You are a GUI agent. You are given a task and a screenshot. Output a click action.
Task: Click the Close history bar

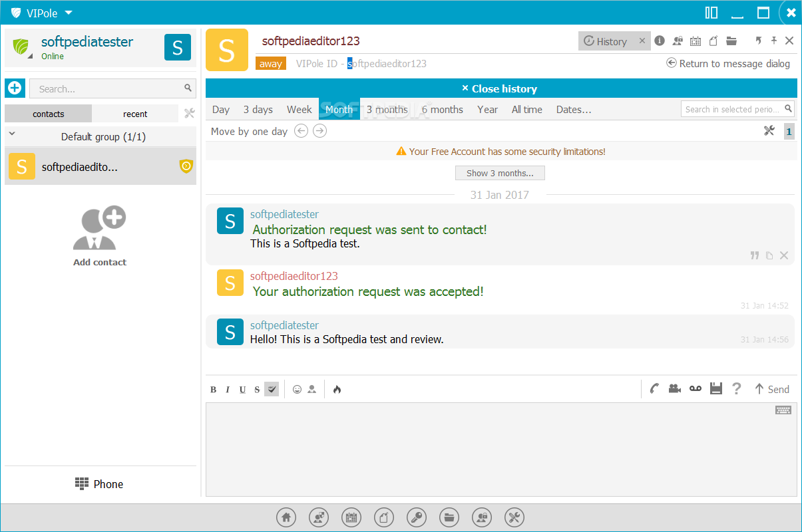pyautogui.click(x=501, y=88)
